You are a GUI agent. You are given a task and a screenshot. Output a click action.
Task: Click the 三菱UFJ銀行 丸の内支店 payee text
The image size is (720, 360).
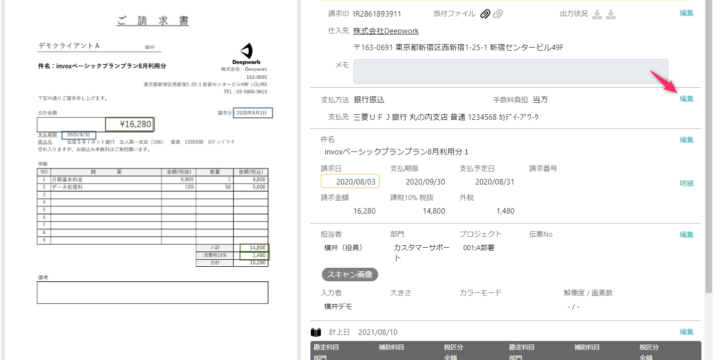446,117
